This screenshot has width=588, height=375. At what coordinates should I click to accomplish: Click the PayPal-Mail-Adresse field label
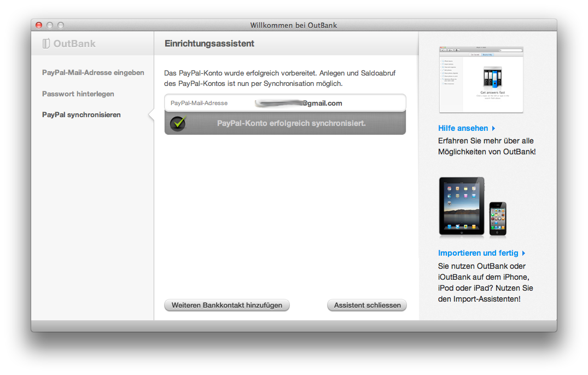pos(199,103)
